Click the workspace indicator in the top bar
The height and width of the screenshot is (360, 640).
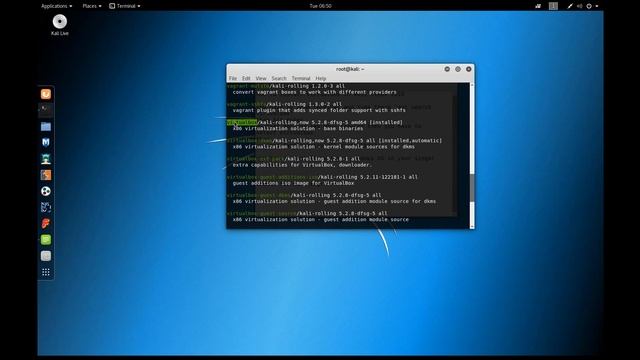[553, 6]
